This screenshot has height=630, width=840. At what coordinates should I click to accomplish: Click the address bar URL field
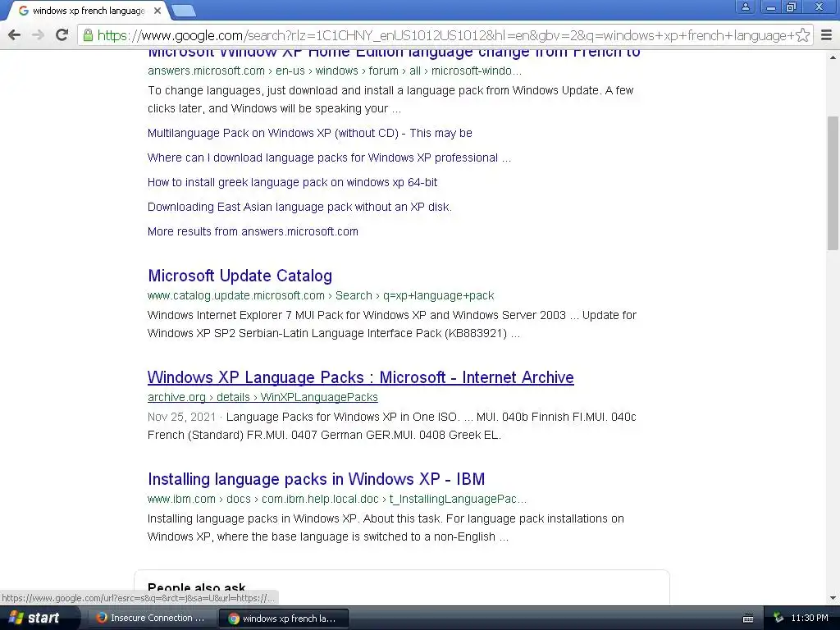click(445, 35)
